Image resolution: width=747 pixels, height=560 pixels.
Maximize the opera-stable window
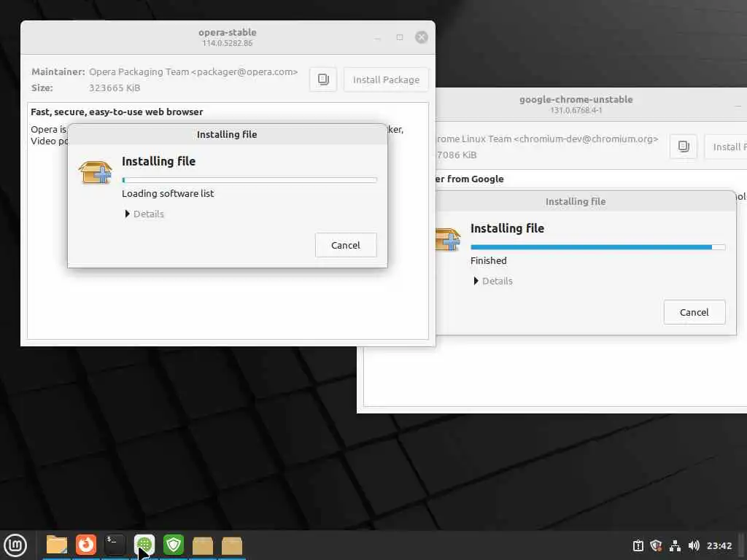click(400, 37)
